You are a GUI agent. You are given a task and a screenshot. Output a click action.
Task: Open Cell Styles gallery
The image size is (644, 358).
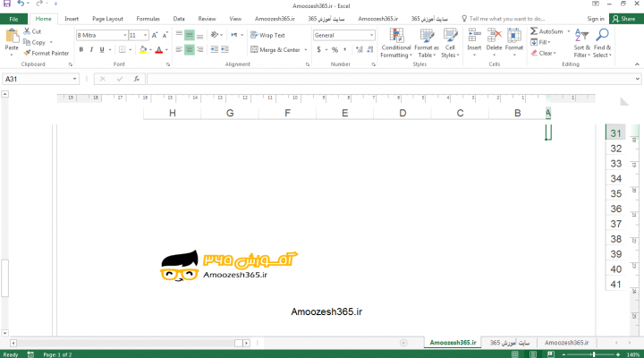pos(450,43)
